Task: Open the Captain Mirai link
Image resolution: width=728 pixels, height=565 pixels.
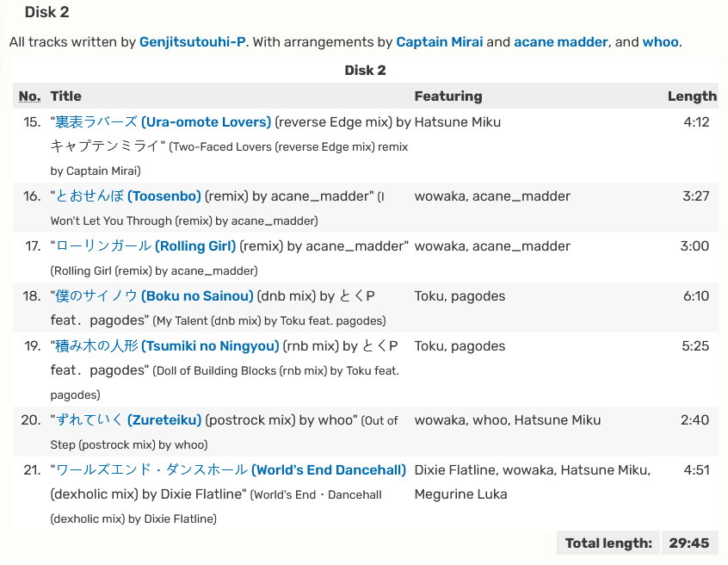Action: pyautogui.click(x=439, y=42)
